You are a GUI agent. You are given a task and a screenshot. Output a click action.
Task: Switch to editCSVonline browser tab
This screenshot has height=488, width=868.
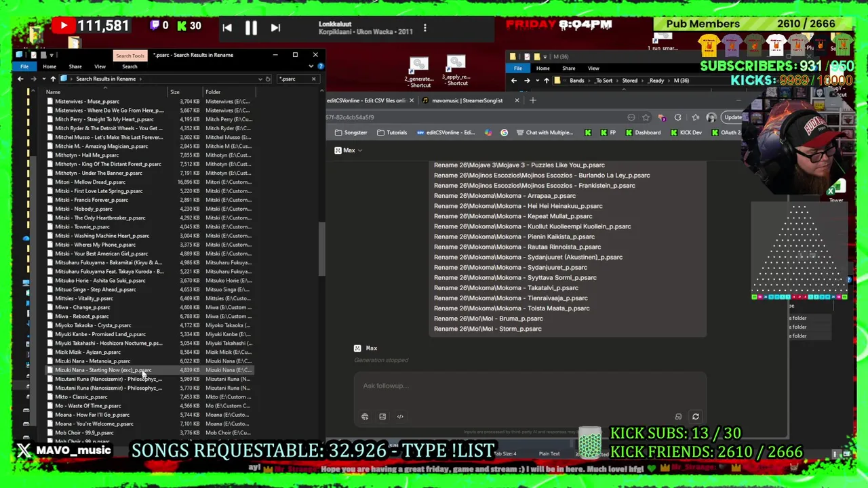pos(366,100)
